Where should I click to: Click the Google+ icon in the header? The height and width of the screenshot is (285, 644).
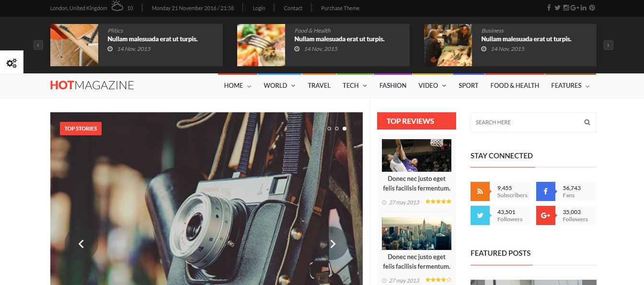(x=575, y=8)
